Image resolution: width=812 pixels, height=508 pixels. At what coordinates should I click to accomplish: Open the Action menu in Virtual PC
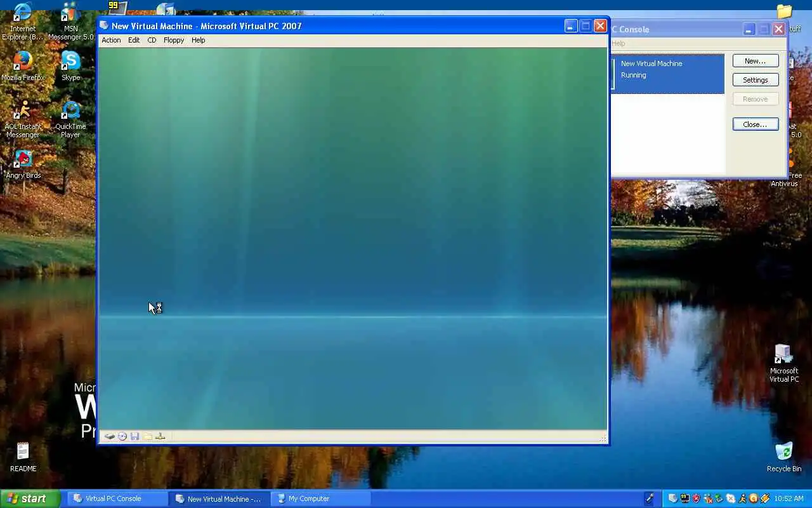(111, 40)
